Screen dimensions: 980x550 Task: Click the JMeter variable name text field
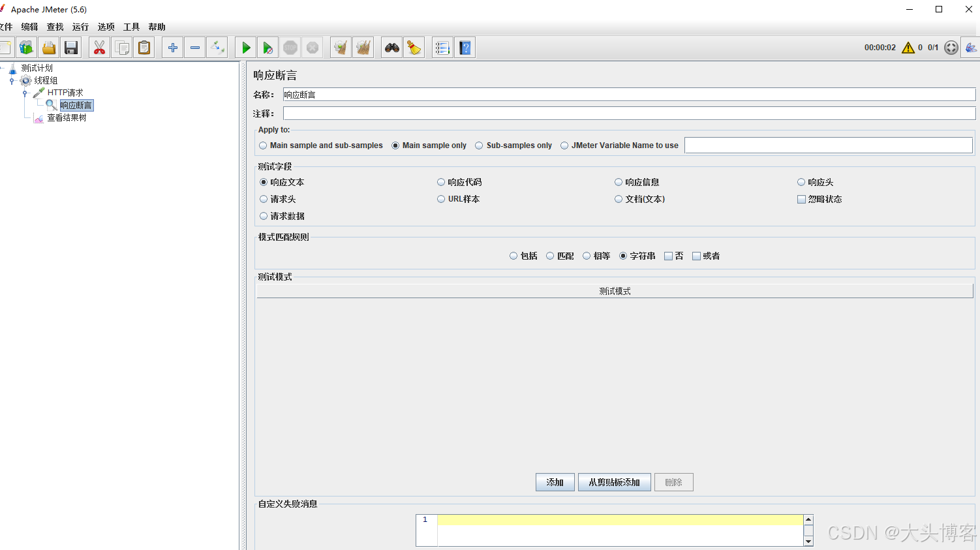tap(828, 145)
